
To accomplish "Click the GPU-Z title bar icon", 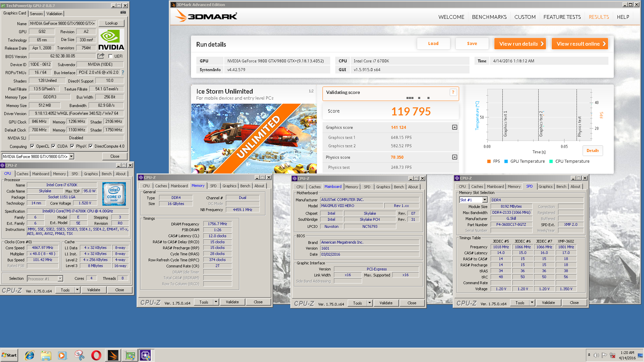I will (3, 6).
